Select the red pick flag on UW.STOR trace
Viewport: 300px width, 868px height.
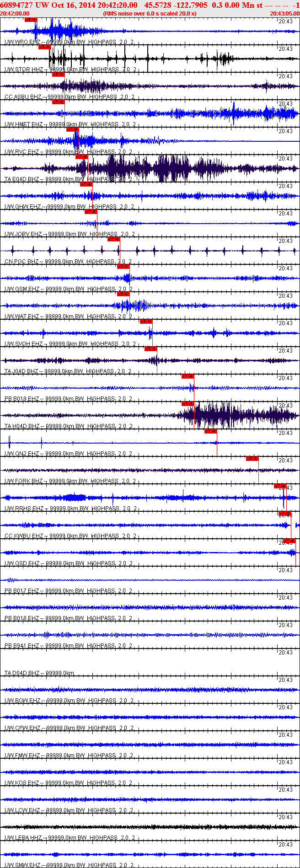pyautogui.click(x=44, y=47)
